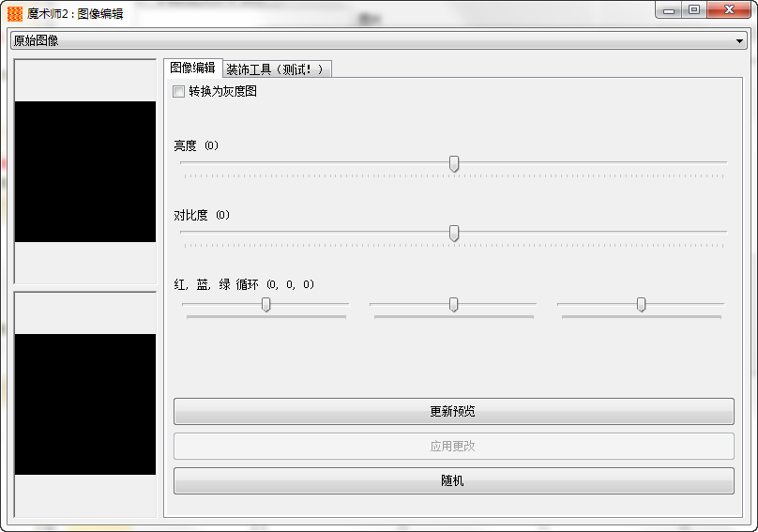Image resolution: width=758 pixels, height=532 pixels.
Task: Click the 更新预览 button
Action: click(454, 412)
